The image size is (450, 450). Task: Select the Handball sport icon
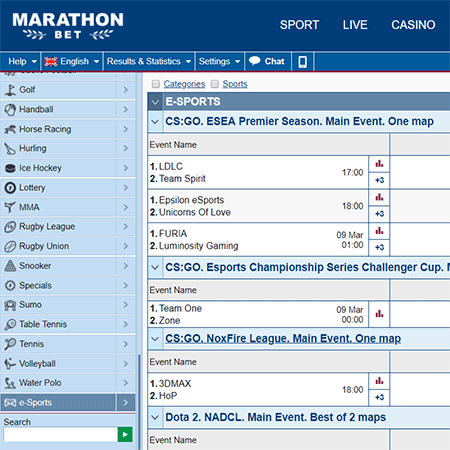[x=10, y=109]
